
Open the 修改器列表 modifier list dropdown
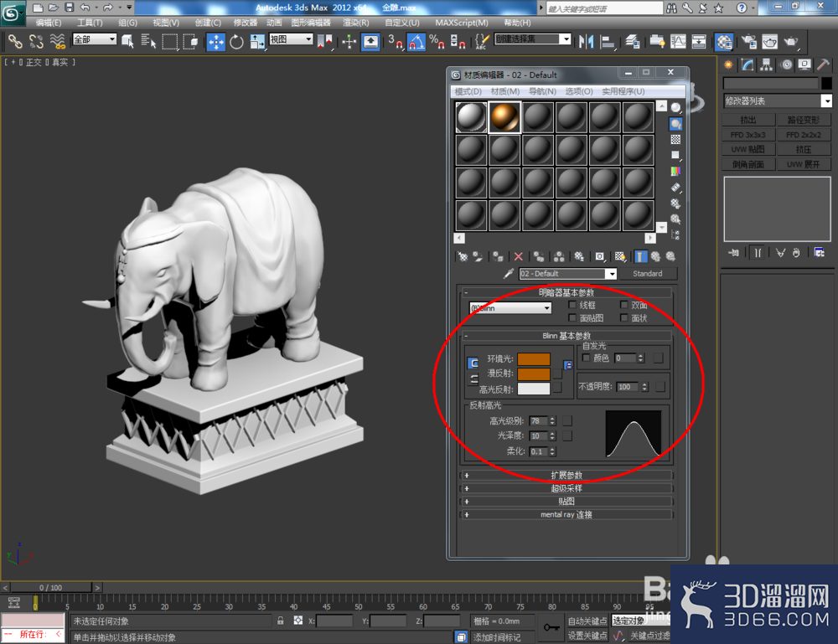[x=777, y=100]
